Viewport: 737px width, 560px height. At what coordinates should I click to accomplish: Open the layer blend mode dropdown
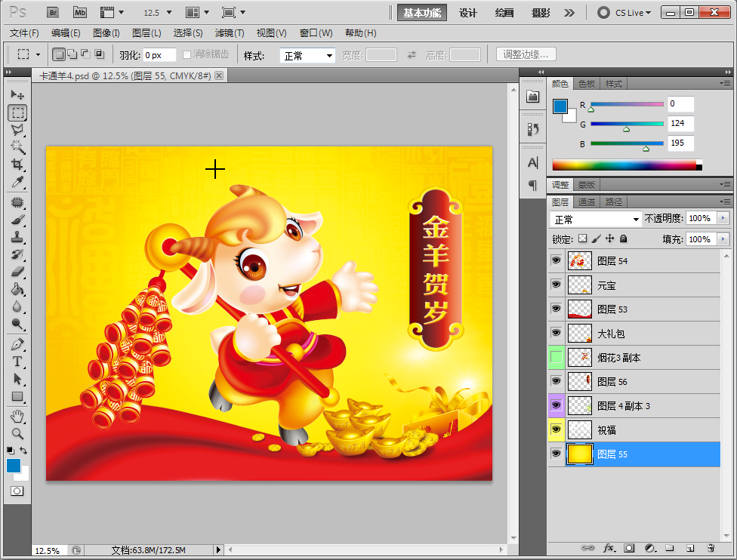[595, 219]
